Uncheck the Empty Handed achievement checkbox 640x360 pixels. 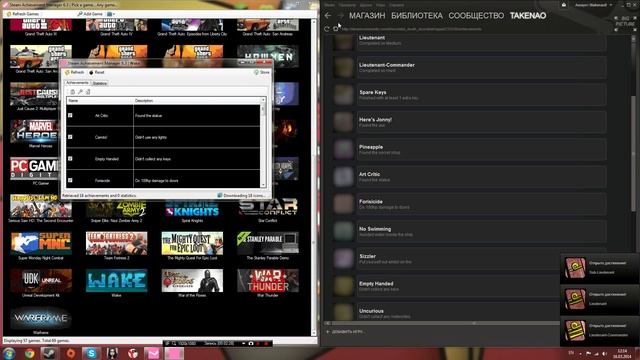tap(70, 159)
